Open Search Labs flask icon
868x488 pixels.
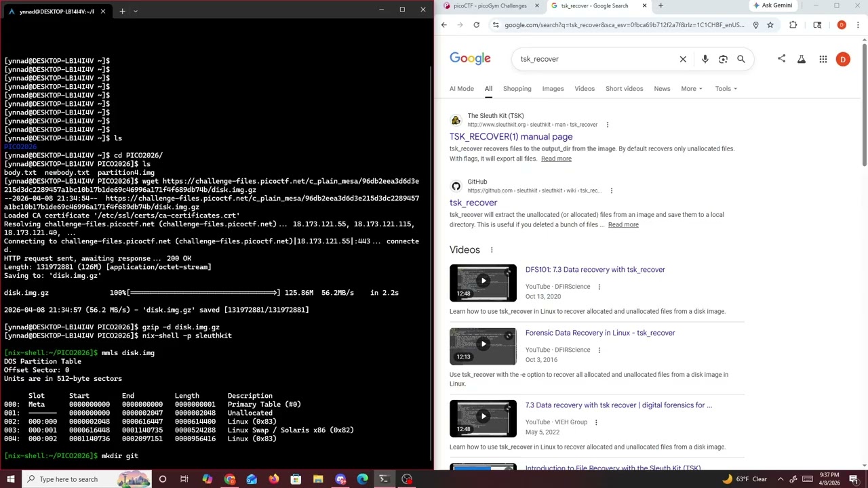point(802,59)
